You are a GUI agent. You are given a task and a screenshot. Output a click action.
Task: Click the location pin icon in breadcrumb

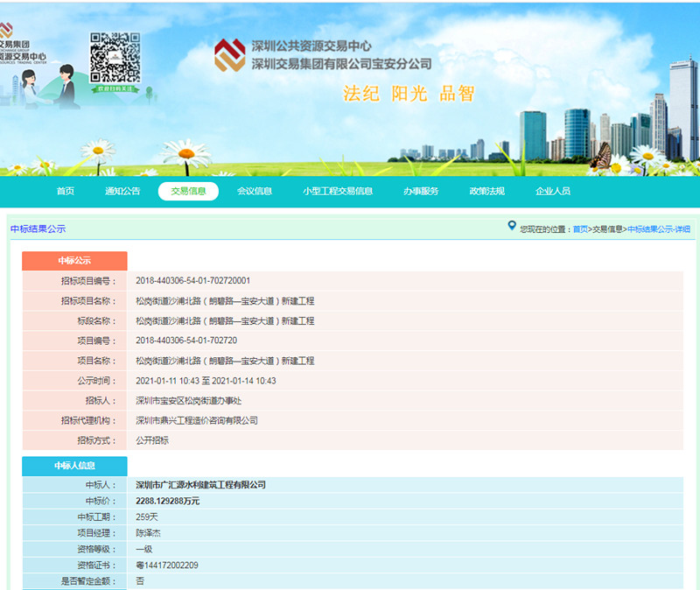(512, 227)
